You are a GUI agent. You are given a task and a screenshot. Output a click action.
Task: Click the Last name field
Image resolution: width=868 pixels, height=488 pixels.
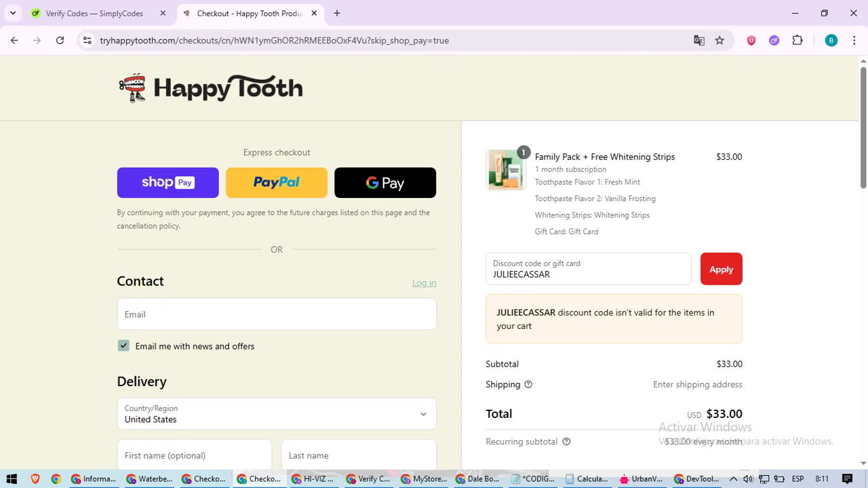pyautogui.click(x=359, y=455)
